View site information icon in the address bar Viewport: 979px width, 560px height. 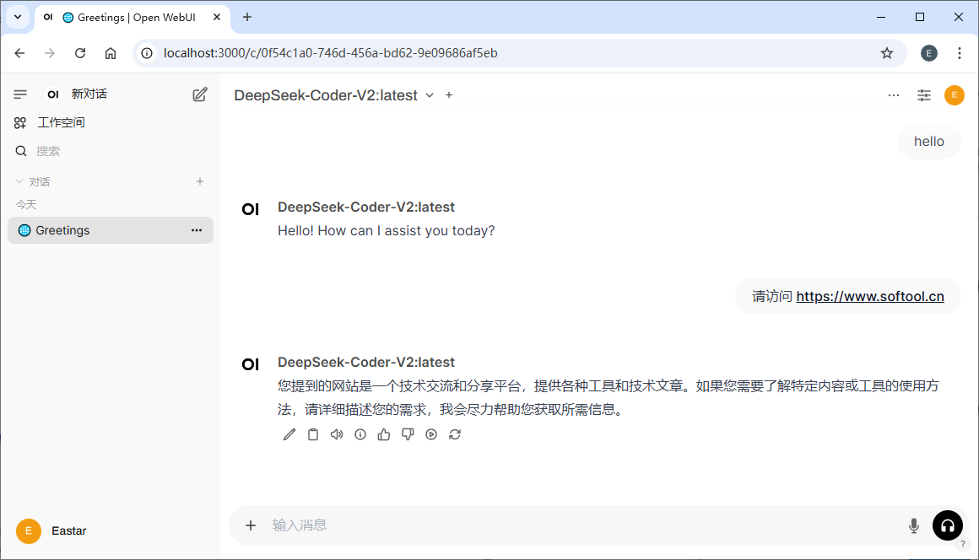click(147, 53)
